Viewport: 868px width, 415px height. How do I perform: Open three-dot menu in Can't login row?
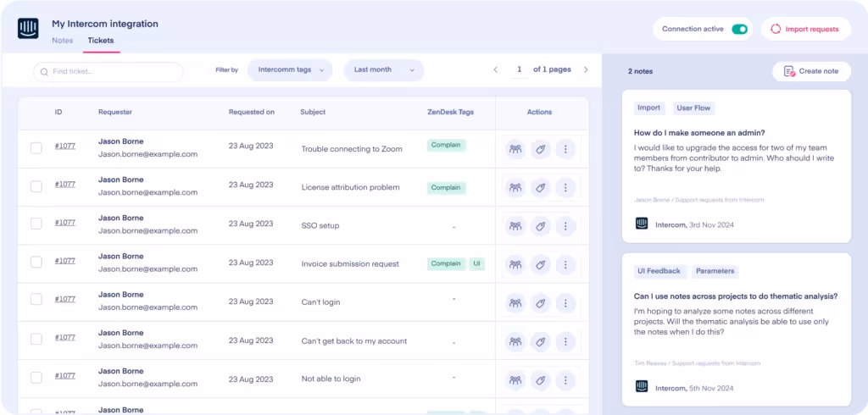(x=565, y=302)
